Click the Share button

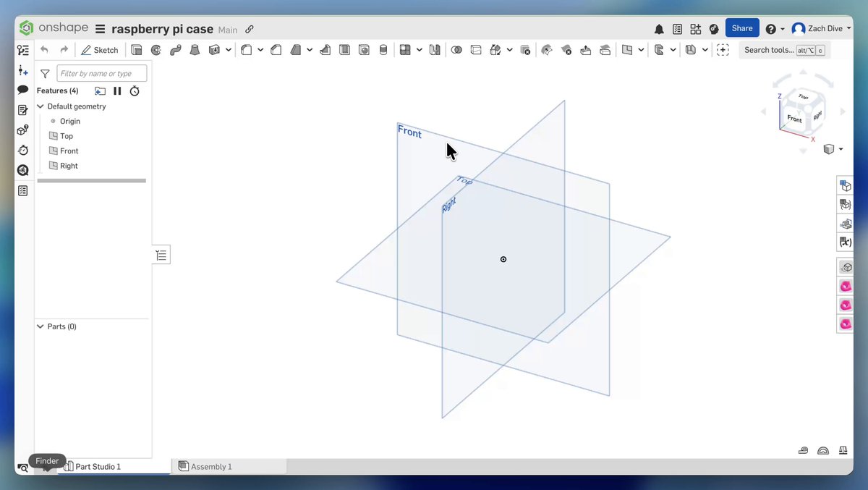tap(742, 28)
